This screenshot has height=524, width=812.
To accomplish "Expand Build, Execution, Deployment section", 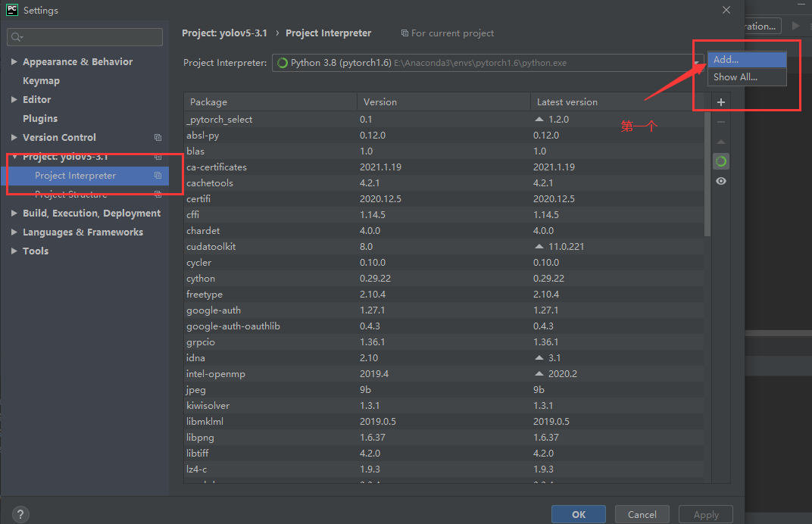I will click(x=14, y=214).
